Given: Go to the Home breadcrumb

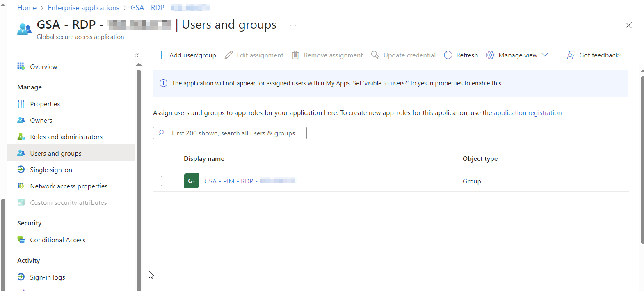Looking at the screenshot, I should click(x=27, y=8).
